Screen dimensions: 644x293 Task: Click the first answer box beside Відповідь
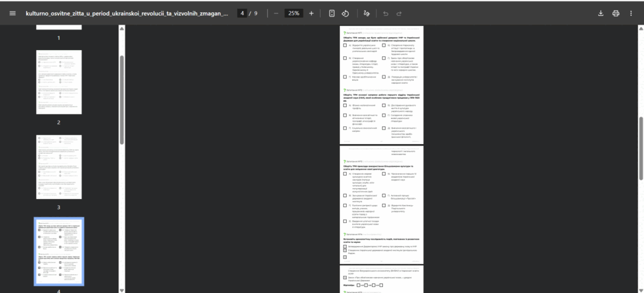(358, 285)
